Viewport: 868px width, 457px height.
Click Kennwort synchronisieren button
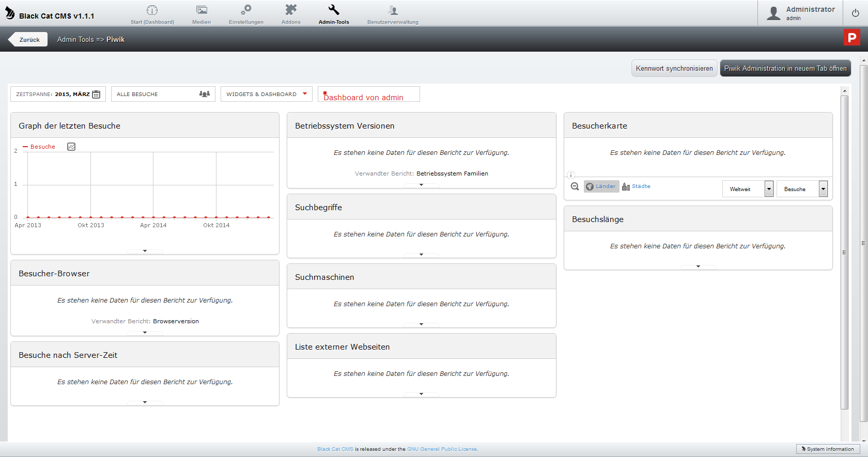click(674, 68)
